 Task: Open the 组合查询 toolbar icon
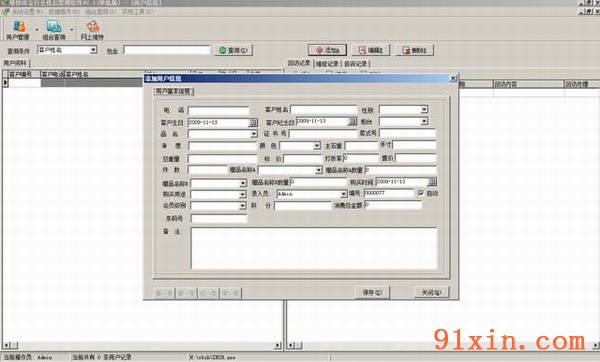[54, 30]
